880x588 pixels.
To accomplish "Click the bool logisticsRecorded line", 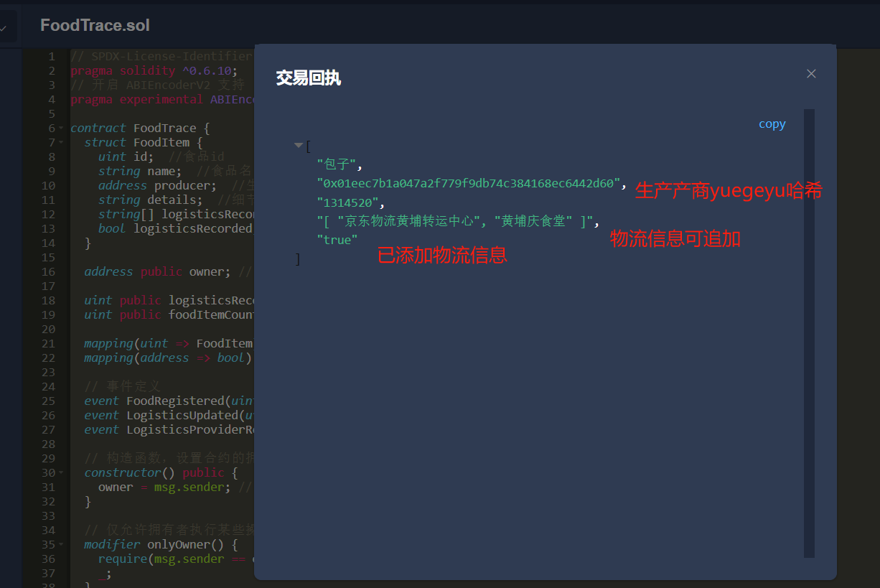I will (176, 228).
